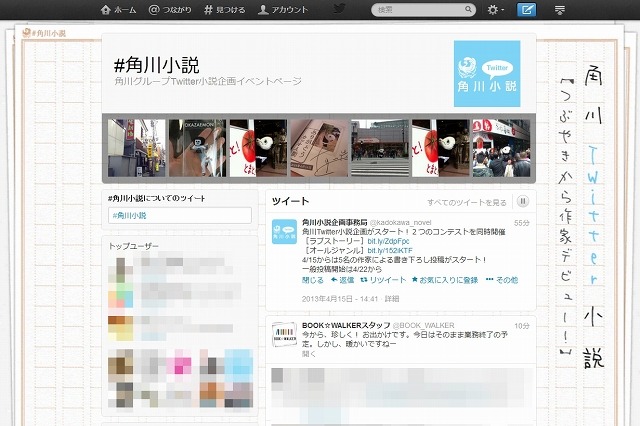Click the 角川小説 Twitter logo image
This screenshot has width=640, height=426.
click(487, 73)
